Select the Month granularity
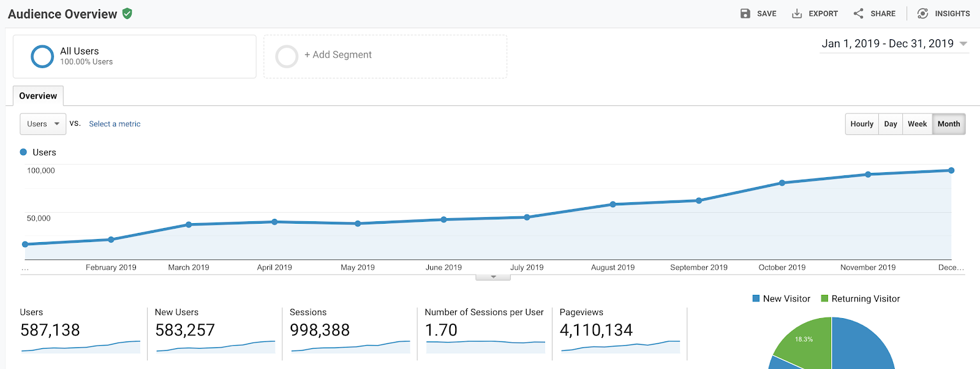The height and width of the screenshot is (369, 980). pyautogui.click(x=949, y=124)
